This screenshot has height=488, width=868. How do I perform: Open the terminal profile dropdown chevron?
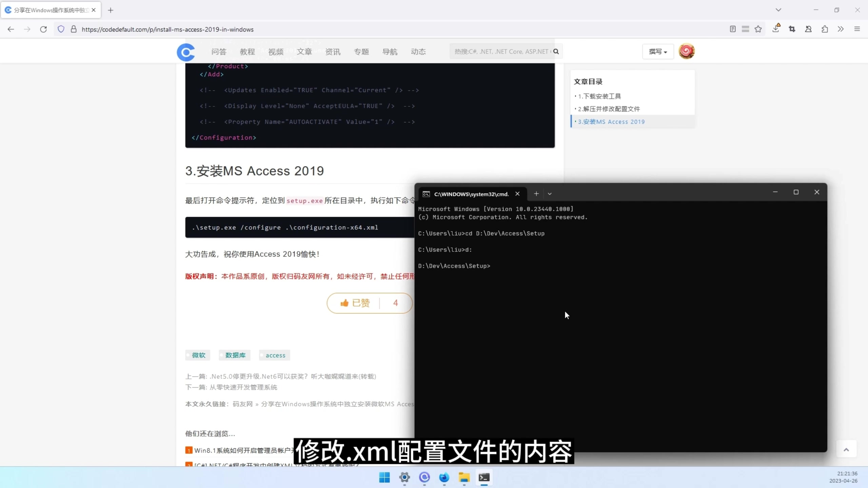coord(550,194)
